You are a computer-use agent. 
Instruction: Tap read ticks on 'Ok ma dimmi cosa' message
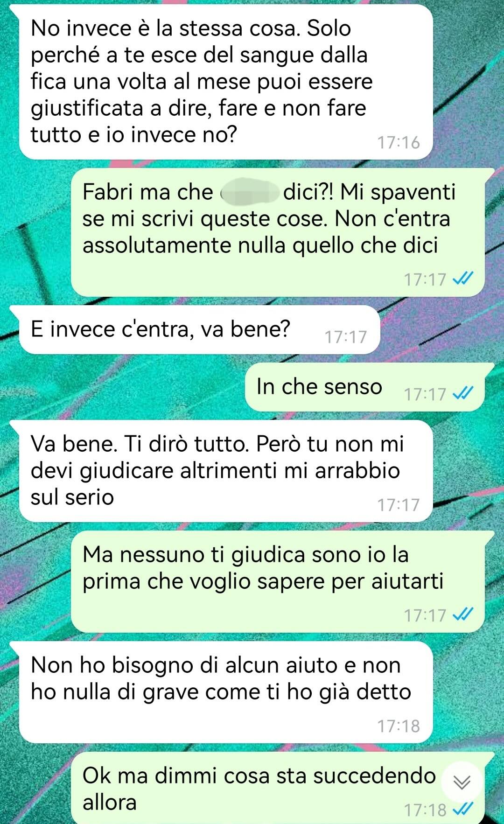tap(463, 810)
